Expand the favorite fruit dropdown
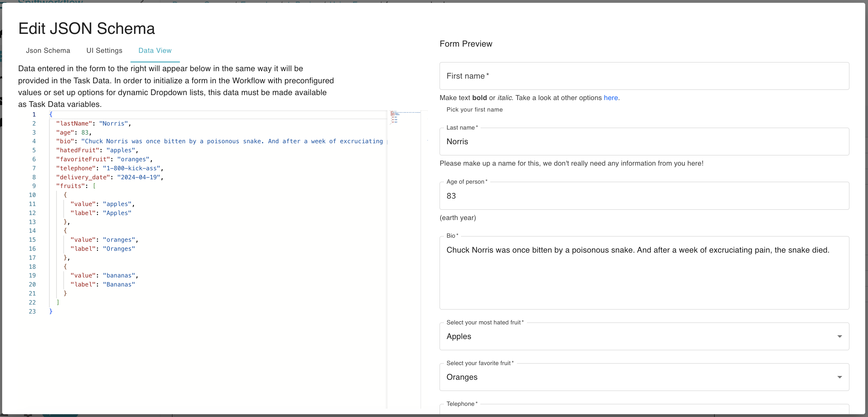 tap(644, 377)
